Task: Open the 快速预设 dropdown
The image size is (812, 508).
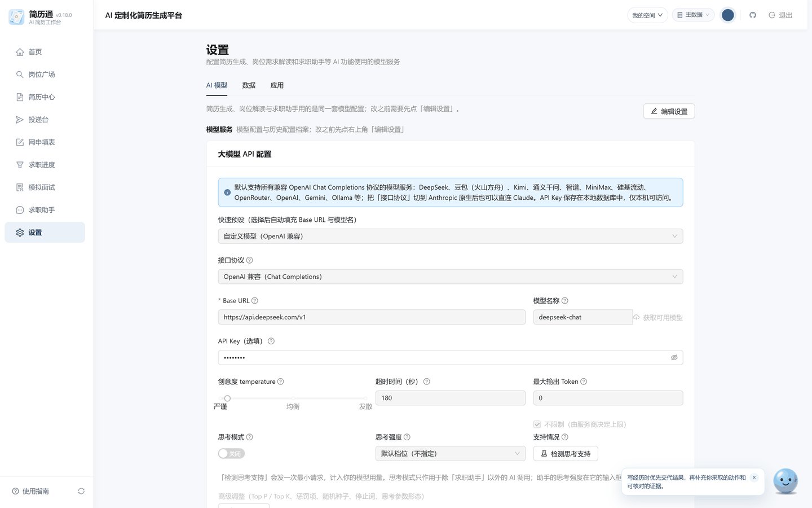Action: [451, 236]
